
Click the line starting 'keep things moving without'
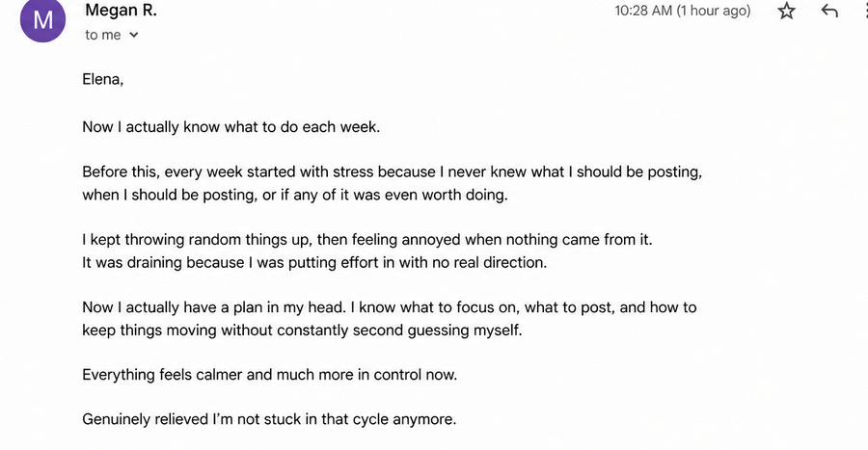point(302,331)
